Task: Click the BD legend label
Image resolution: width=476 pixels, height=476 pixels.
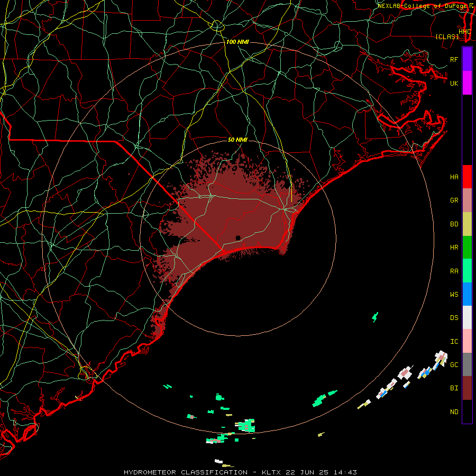Action: point(454,224)
